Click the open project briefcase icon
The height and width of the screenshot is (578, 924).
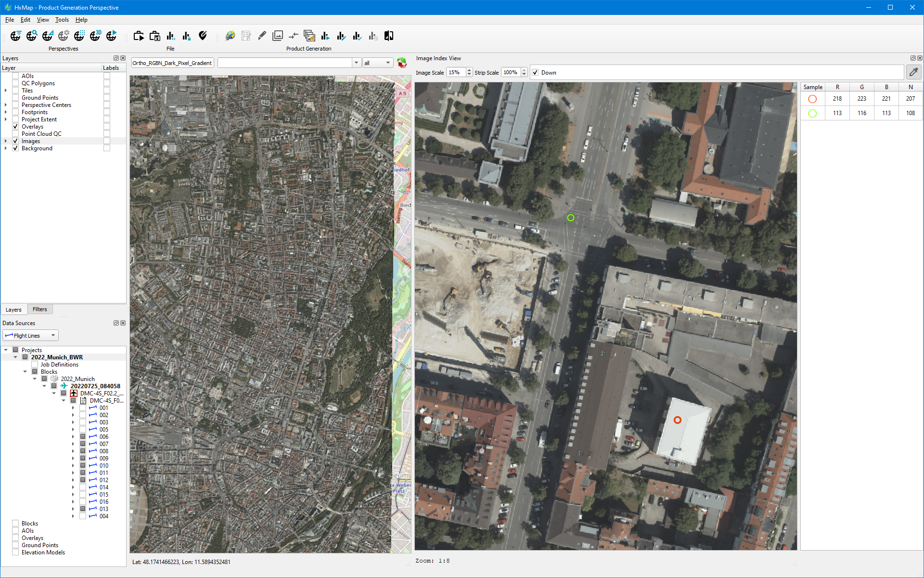139,36
